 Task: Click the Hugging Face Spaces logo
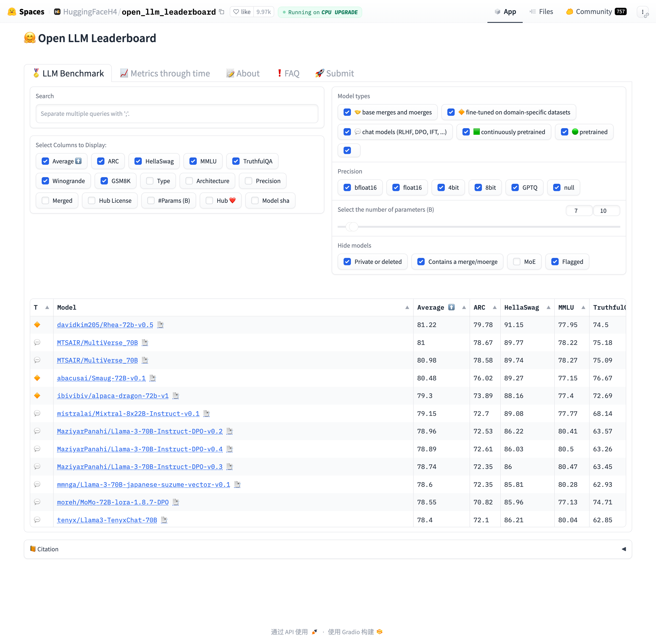[12, 12]
